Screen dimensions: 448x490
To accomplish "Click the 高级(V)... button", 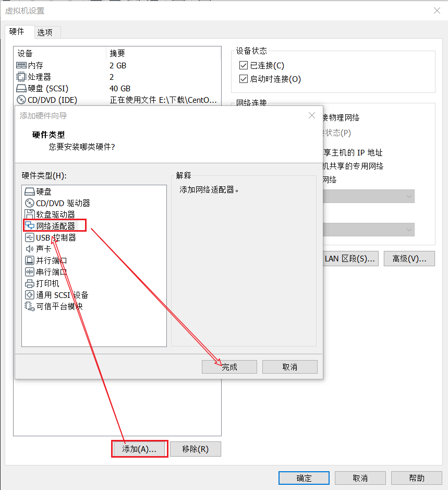I will [409, 259].
